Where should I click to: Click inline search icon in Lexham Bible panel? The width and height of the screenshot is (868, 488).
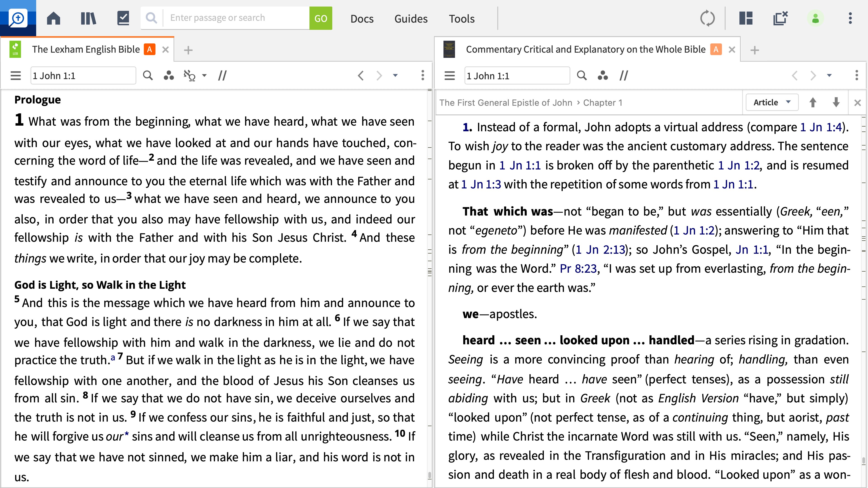coord(148,75)
